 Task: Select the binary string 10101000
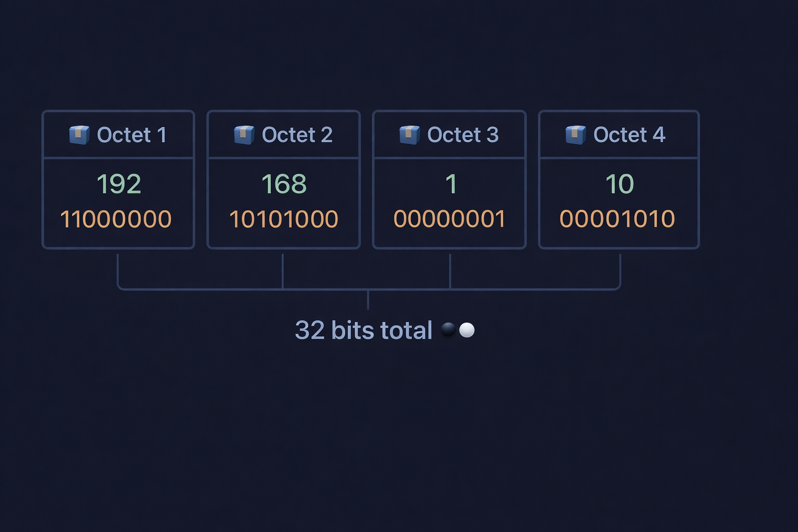pos(284,219)
